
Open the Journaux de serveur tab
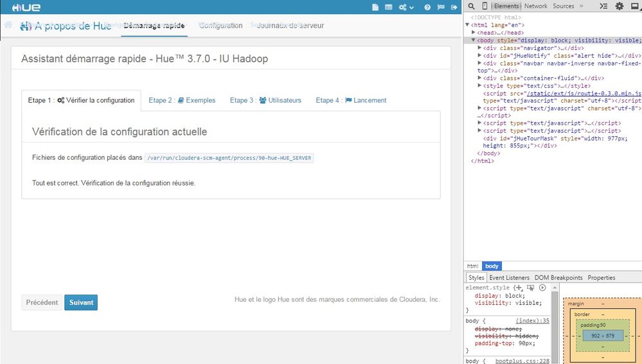pos(290,25)
